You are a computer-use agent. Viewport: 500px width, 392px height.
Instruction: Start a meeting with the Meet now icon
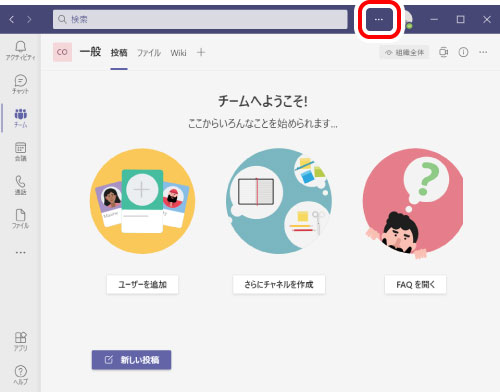[443, 52]
